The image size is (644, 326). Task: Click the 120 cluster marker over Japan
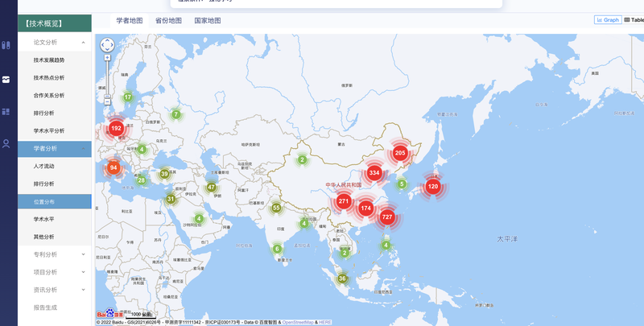pyautogui.click(x=433, y=187)
